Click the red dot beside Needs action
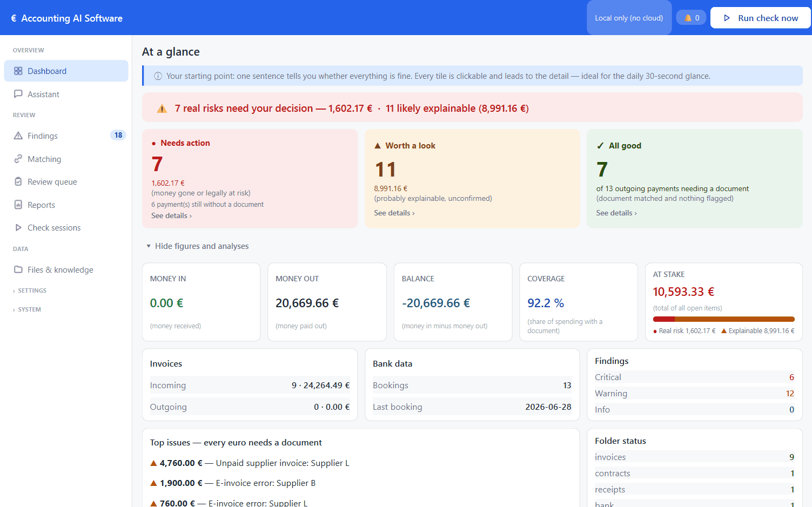The height and width of the screenshot is (507, 812). point(154,144)
